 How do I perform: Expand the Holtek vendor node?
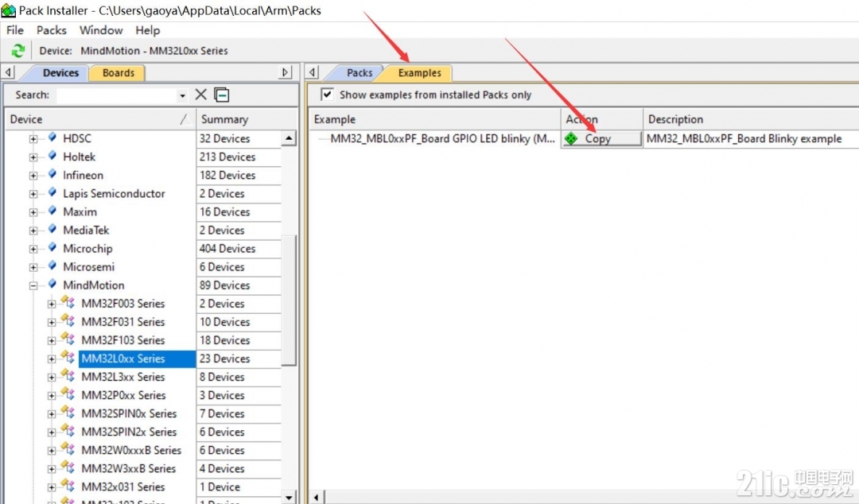pos(33,157)
